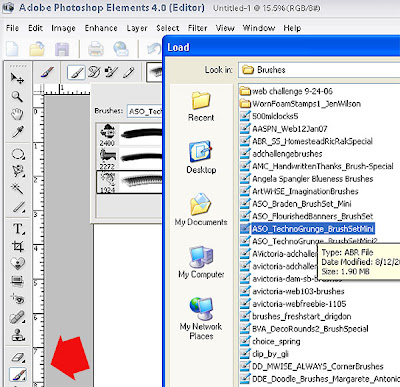The image size is (400, 387).
Task: Open the Help menu
Action: click(x=292, y=28)
